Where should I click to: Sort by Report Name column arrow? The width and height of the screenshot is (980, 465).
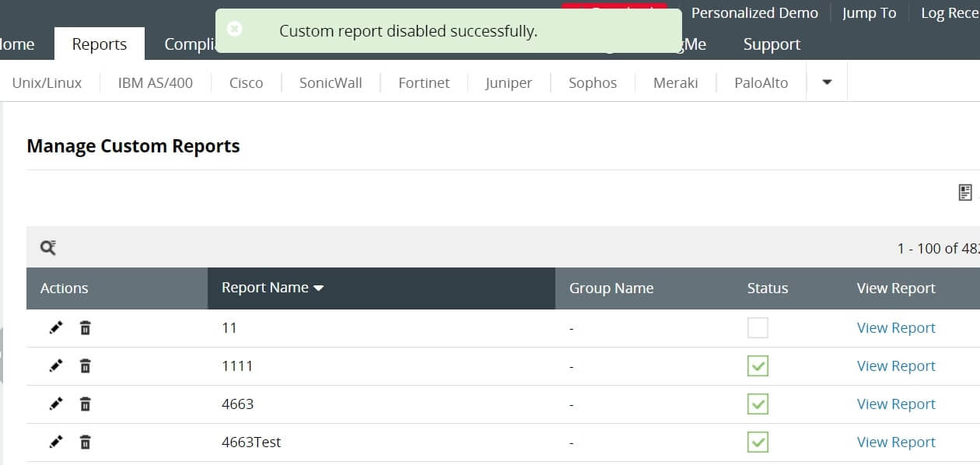pyautogui.click(x=318, y=288)
